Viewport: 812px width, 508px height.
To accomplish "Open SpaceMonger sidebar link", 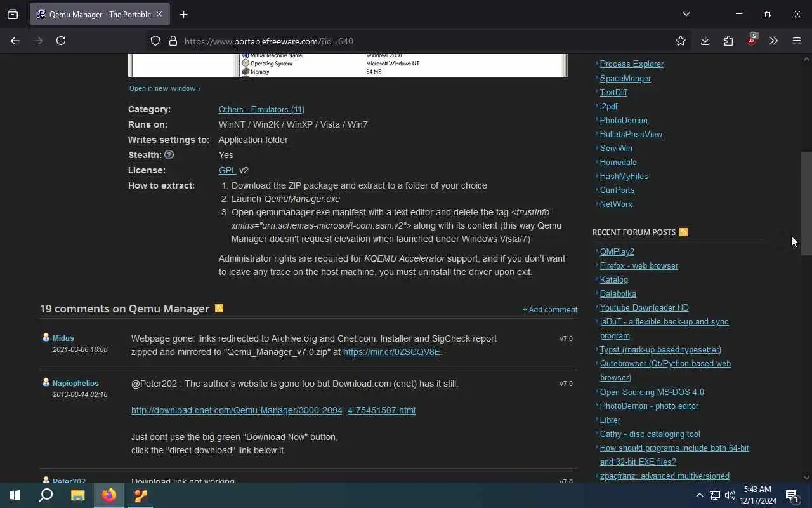I will [x=625, y=78].
